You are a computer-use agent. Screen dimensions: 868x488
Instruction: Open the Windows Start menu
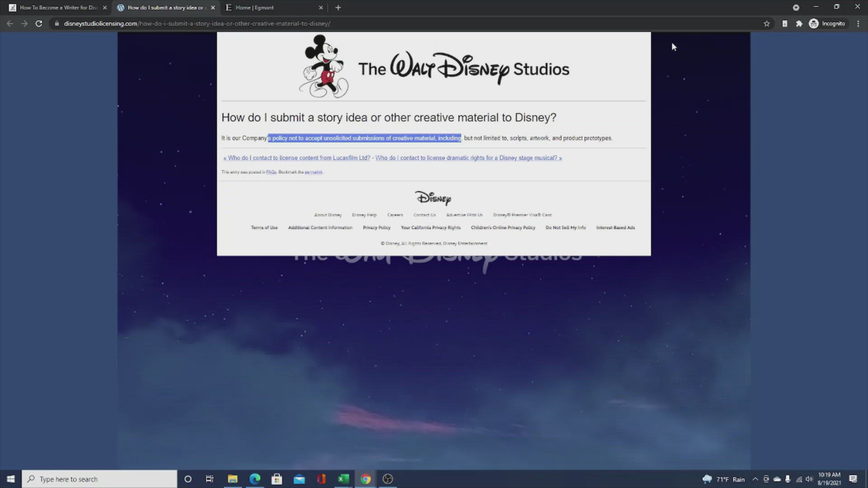[11, 479]
